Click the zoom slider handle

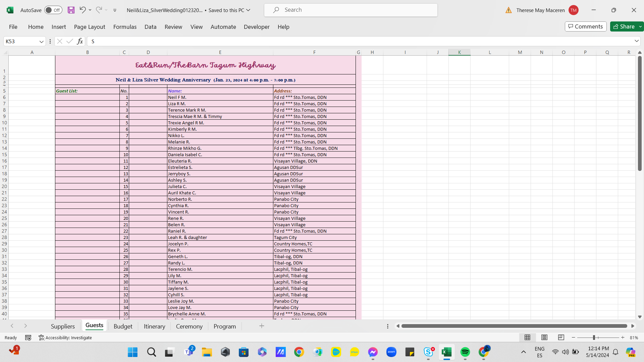(x=594, y=338)
